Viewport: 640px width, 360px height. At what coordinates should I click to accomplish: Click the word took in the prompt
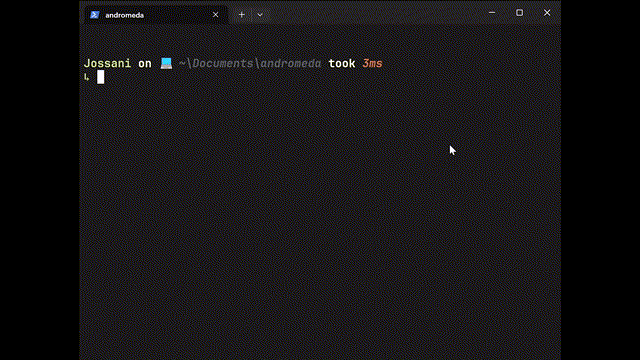(x=342, y=64)
